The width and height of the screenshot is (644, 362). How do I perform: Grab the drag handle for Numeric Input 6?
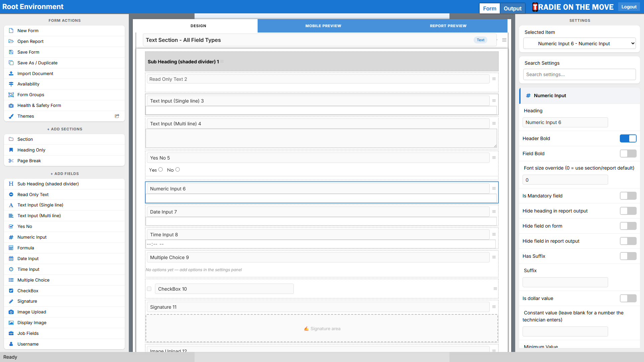pos(494,188)
